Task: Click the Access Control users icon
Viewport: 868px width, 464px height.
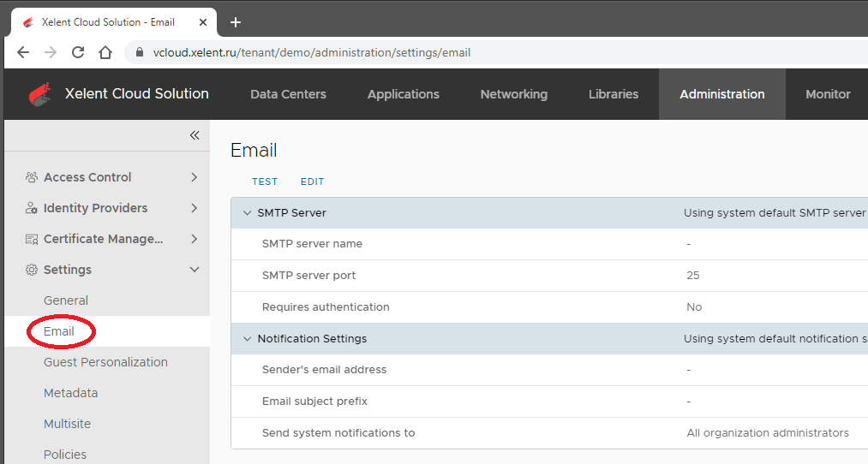Action: (x=32, y=177)
